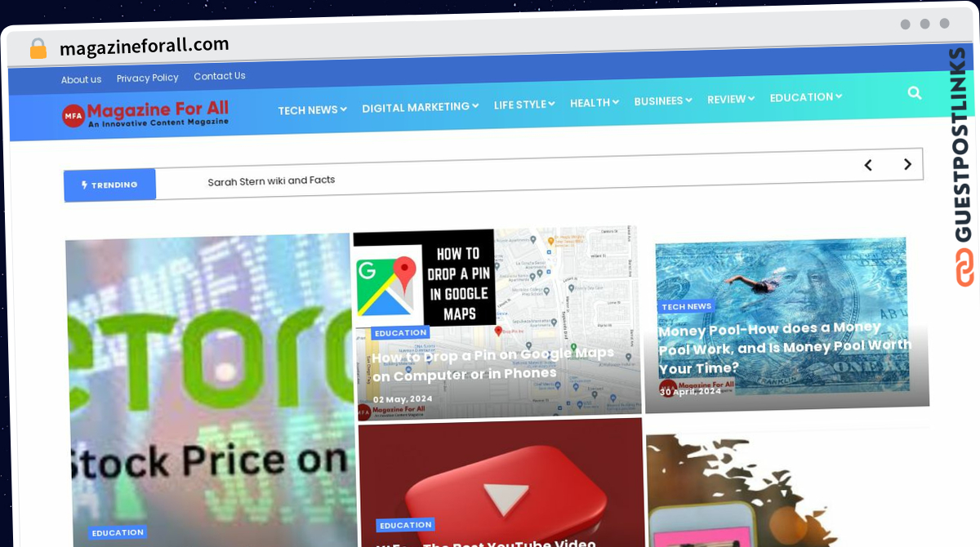Screen dimensions: 980x547
Task: Expand the Life Style menu
Action: 524,105
